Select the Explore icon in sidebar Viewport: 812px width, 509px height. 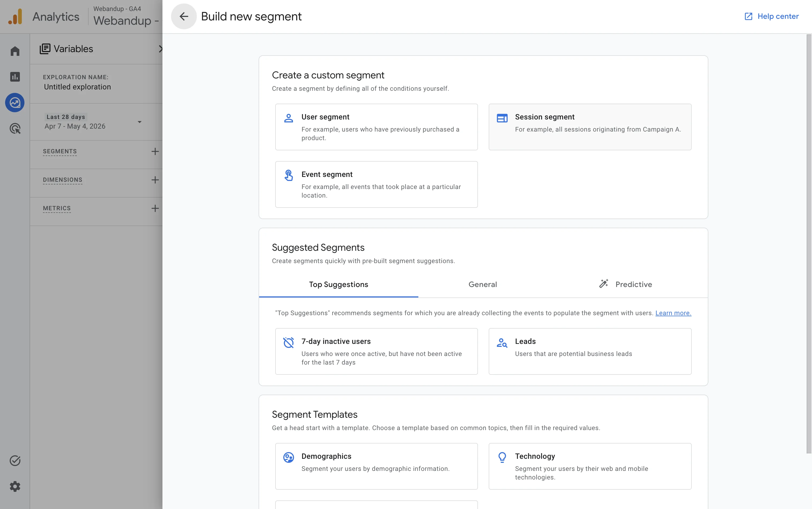click(x=15, y=103)
